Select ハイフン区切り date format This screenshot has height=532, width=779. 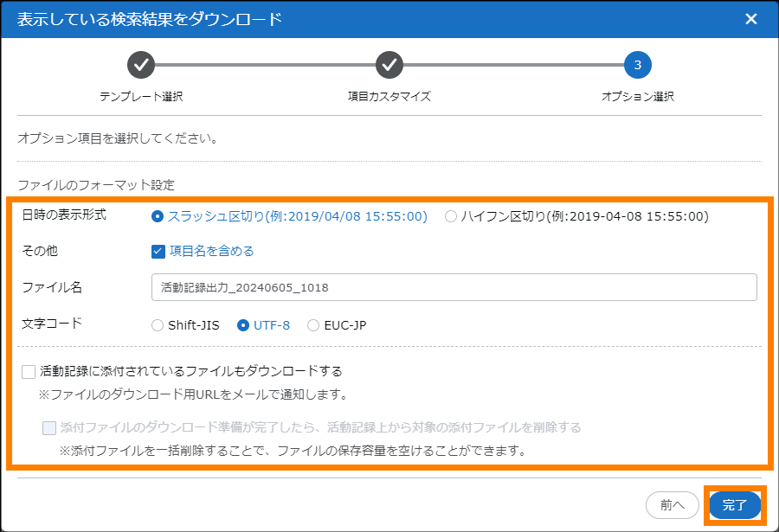click(451, 217)
